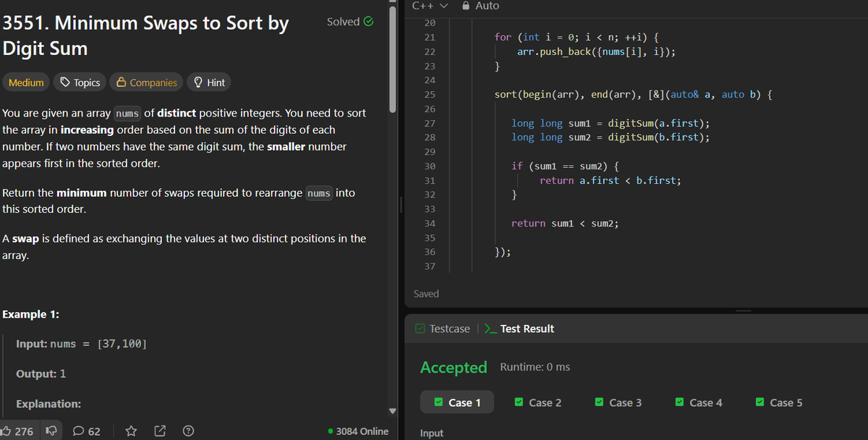Switch to the Test Result tab
Viewport: 868px width, 440px height.
tap(519, 329)
